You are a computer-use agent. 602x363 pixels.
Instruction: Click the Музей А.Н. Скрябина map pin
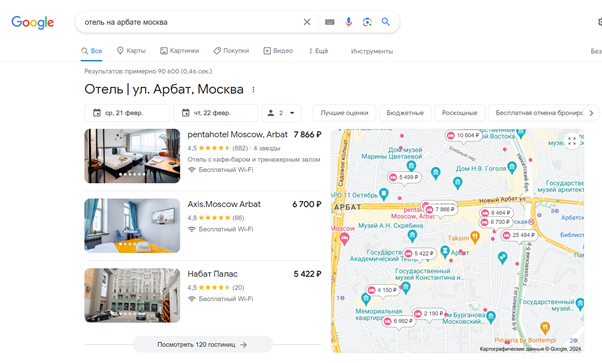[x=412, y=236]
